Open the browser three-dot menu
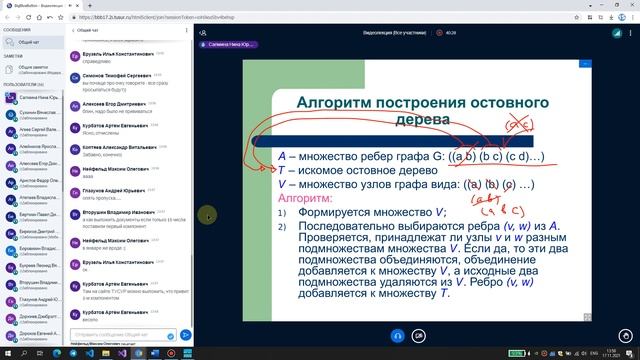Image resolution: width=640 pixels, height=360 pixels. click(633, 17)
